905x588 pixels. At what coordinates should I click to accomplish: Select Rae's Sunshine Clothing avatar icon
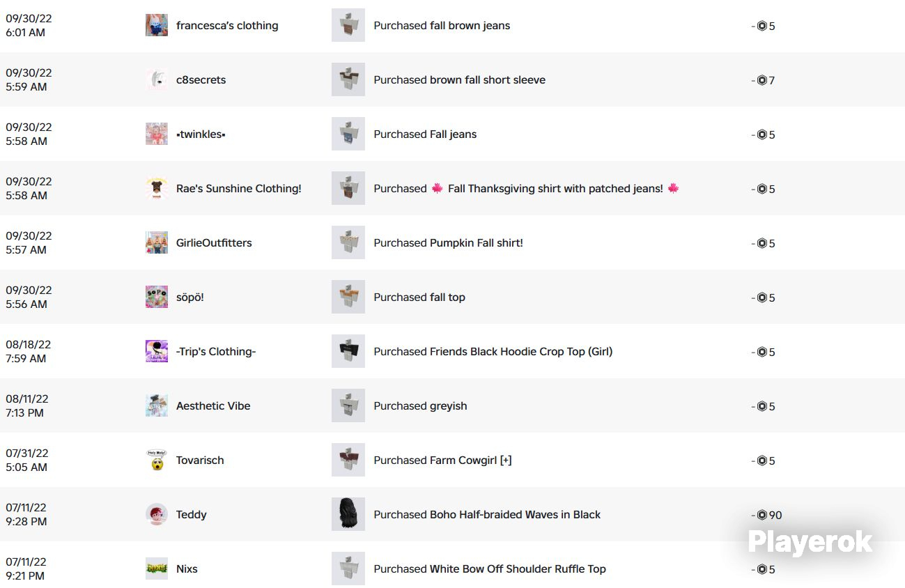tap(157, 188)
